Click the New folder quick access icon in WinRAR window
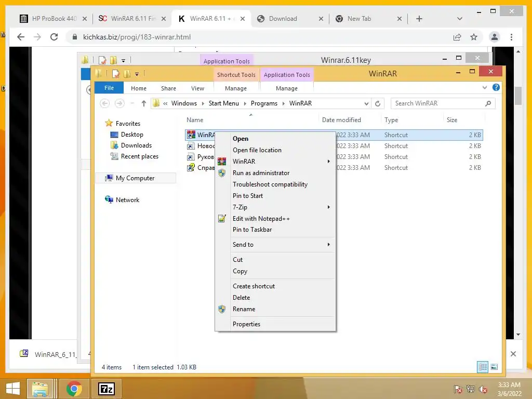 [127, 74]
